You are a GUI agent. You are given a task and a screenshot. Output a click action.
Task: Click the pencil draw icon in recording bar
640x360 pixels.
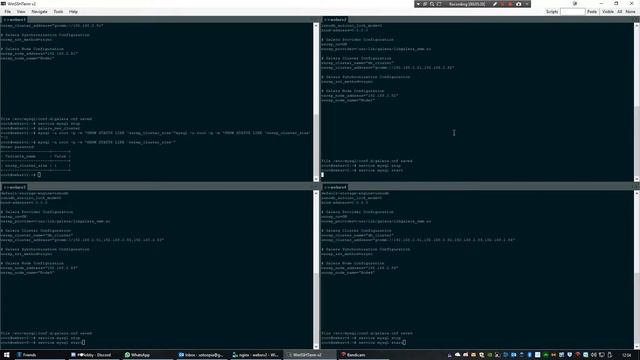point(495,4)
